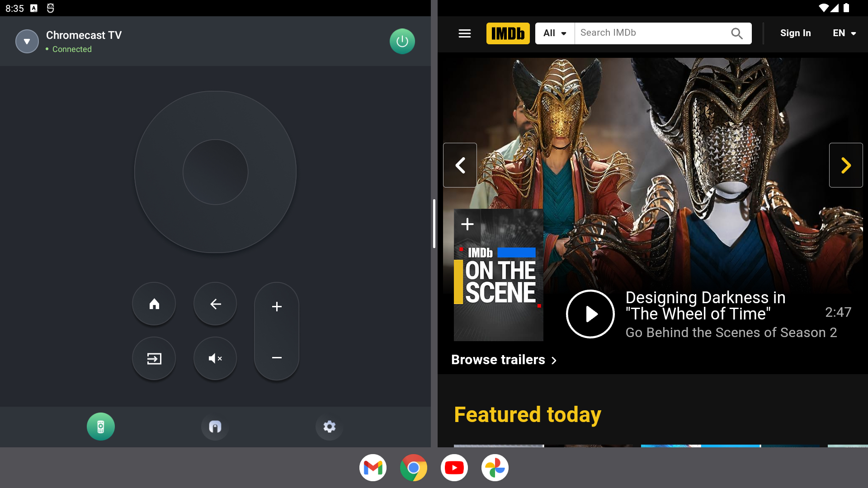Image resolution: width=868 pixels, height=488 pixels.
Task: Toggle mute on the remote
Action: [215, 359]
